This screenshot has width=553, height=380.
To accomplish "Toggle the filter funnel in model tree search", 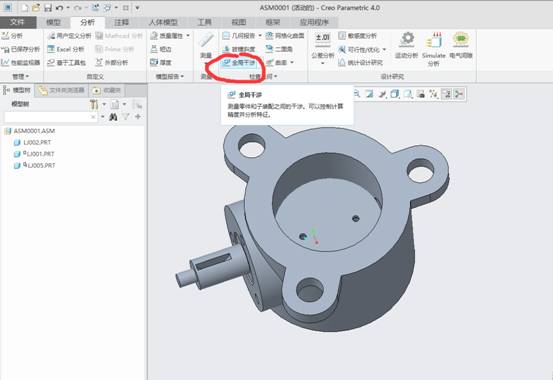I will [x=126, y=117].
